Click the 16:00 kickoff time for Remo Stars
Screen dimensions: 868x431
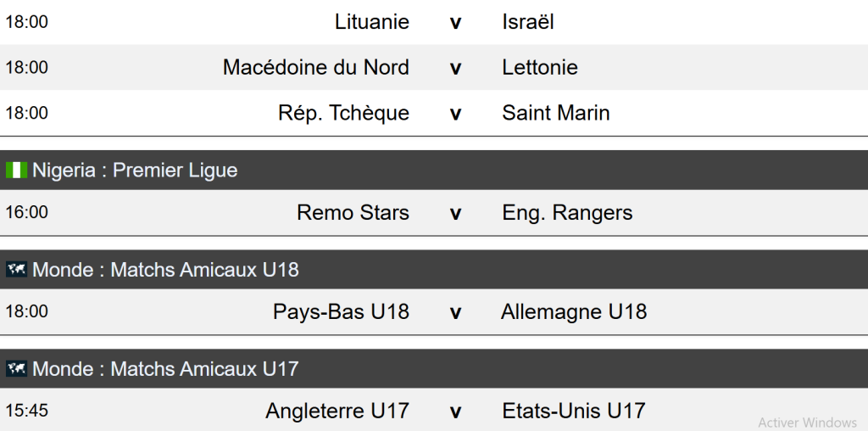point(27,212)
